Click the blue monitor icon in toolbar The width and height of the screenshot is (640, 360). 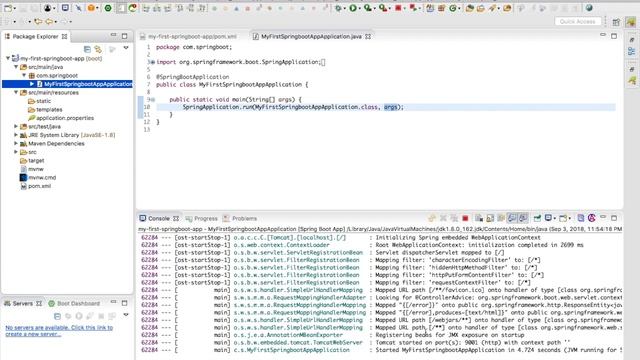(65, 8)
